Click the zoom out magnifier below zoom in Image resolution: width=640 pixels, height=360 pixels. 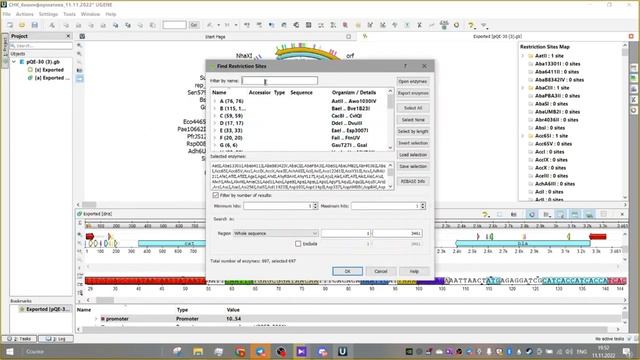coord(80,54)
